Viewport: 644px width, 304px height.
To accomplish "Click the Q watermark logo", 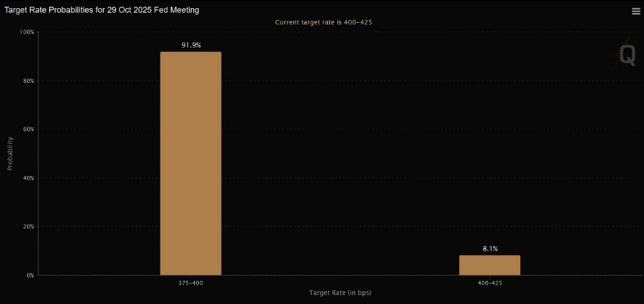I will tap(626, 56).
